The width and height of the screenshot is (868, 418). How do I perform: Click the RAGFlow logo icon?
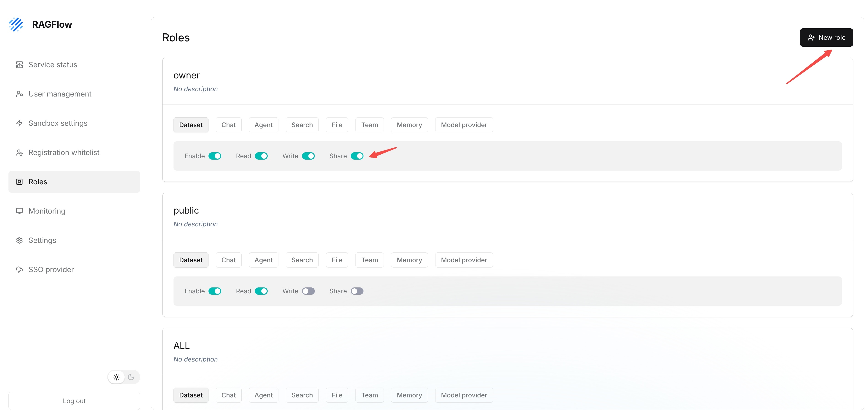coord(16,24)
